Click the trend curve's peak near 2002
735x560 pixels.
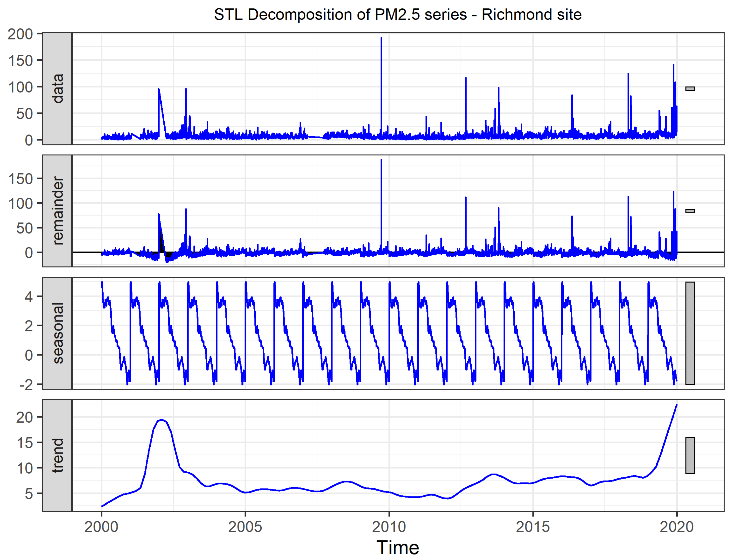pyautogui.click(x=162, y=420)
